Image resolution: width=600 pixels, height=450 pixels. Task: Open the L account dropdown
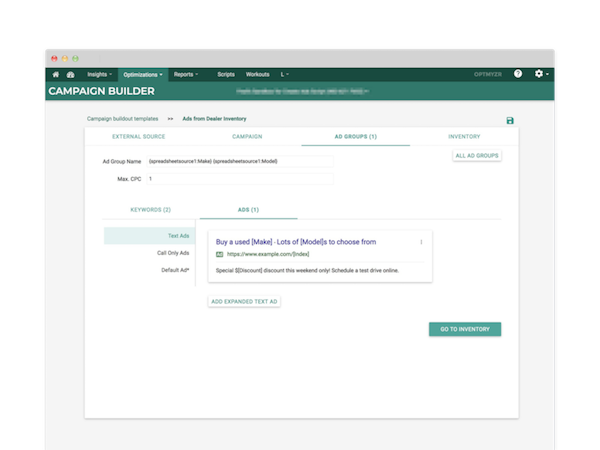pyautogui.click(x=285, y=74)
